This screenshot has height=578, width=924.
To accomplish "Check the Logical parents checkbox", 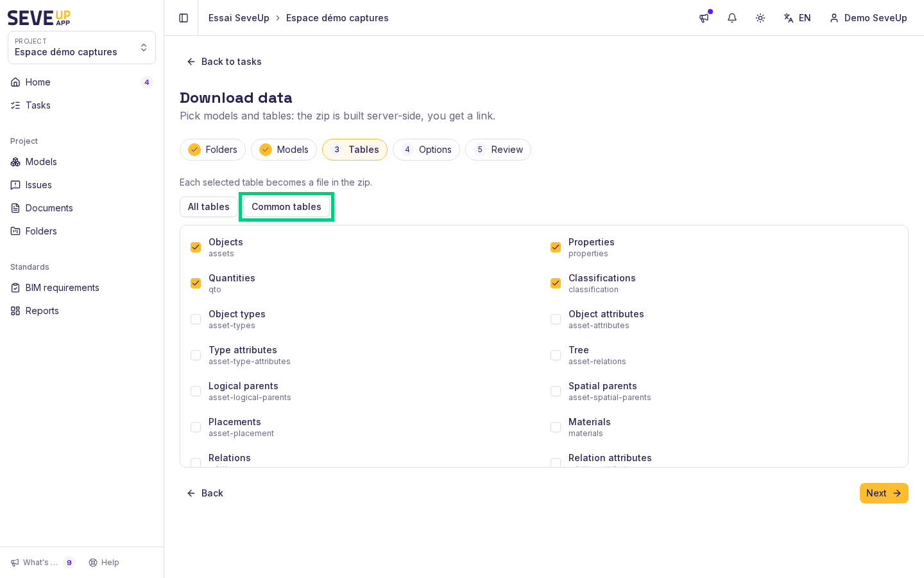I will coord(196,391).
